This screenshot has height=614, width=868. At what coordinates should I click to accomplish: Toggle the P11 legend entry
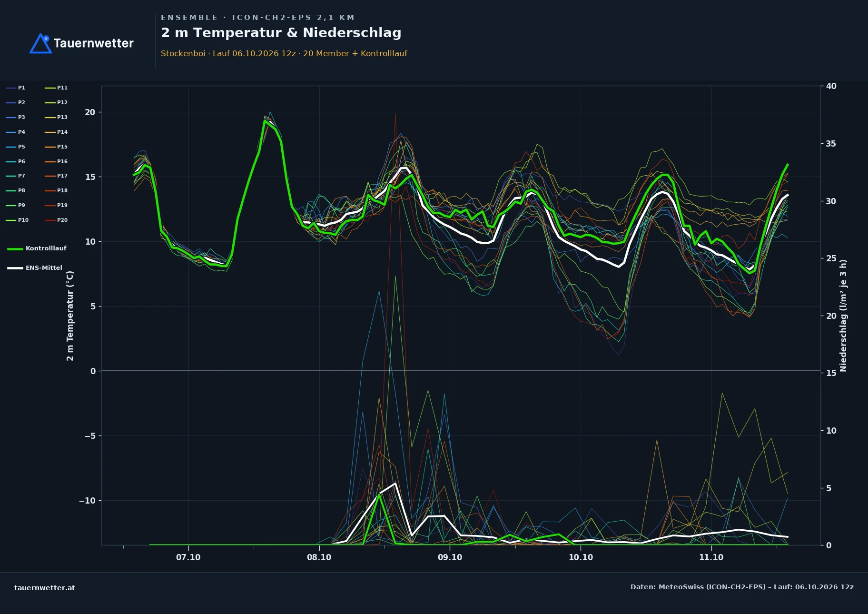[56, 88]
